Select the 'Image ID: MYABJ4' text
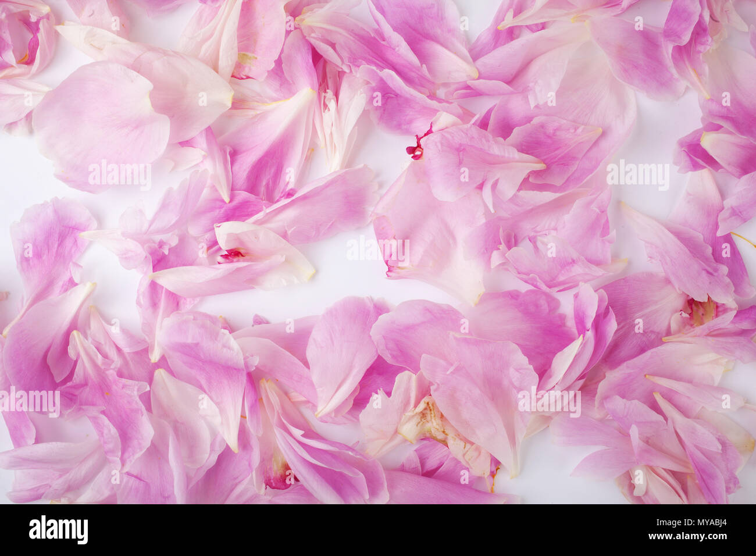This screenshot has height=556, width=756. [691, 523]
